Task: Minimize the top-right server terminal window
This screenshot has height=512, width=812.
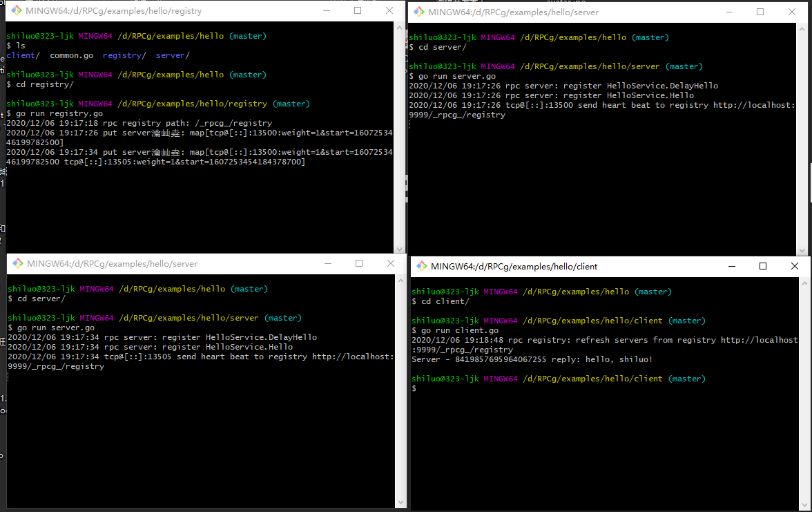Action: point(728,12)
